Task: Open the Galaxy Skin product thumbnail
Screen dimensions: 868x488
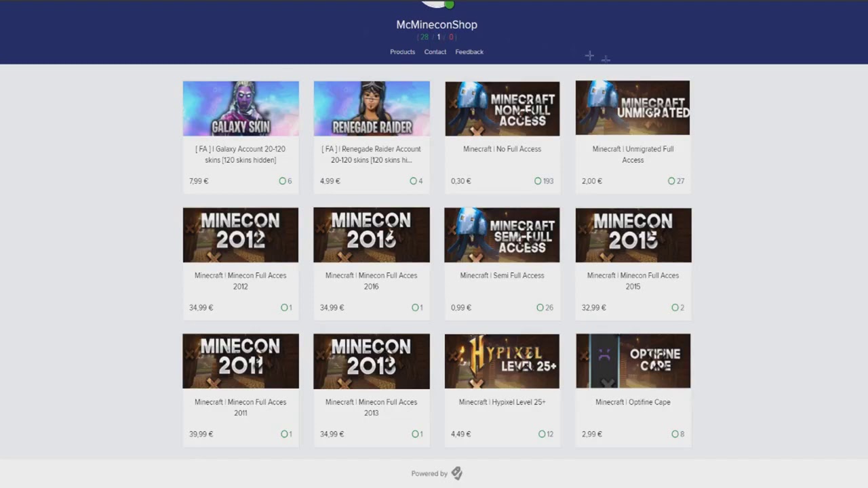Action: (x=241, y=108)
